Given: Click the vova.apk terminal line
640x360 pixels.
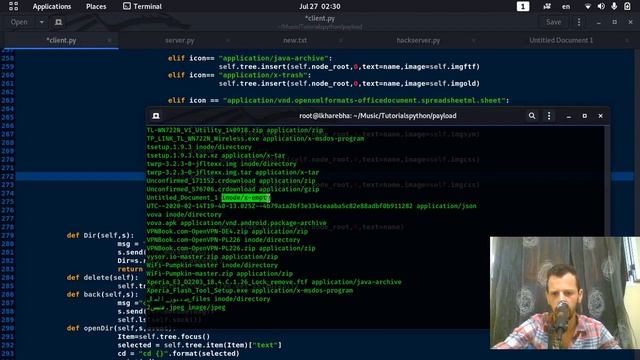Looking at the screenshot, I should click(236, 223).
